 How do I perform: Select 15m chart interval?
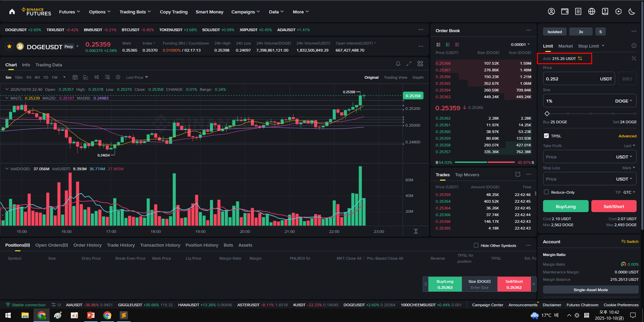pyautogui.click(x=19, y=77)
